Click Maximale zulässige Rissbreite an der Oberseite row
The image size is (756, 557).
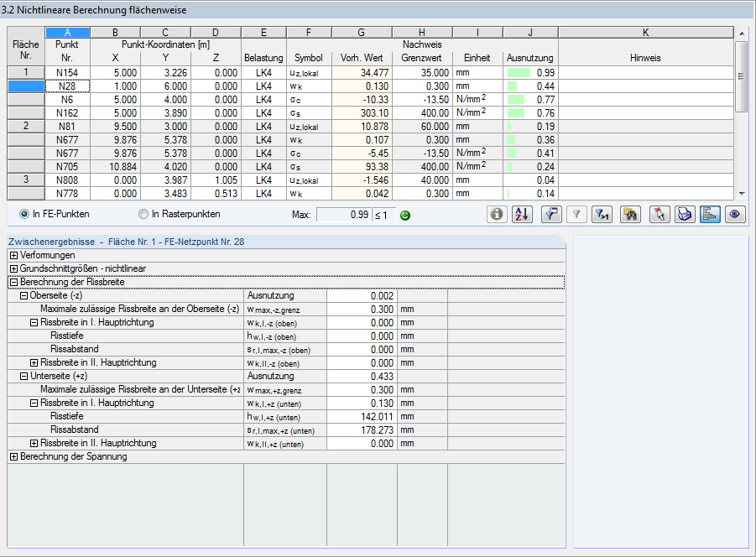point(286,310)
